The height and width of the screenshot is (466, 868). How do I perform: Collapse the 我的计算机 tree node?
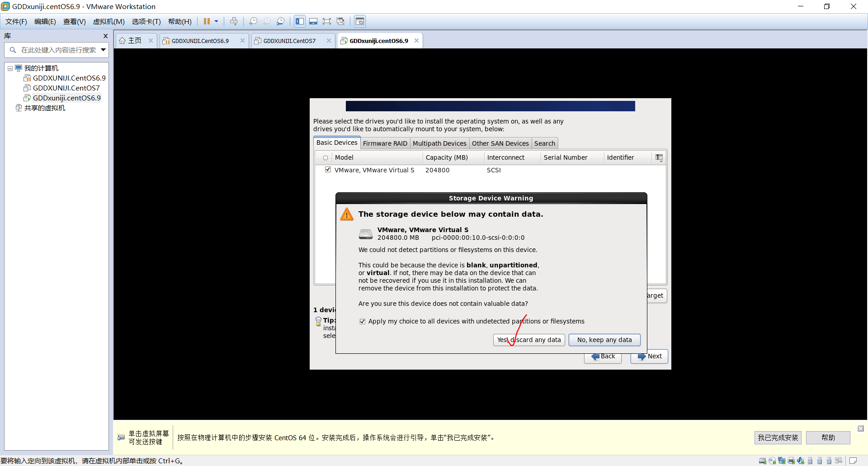10,68
